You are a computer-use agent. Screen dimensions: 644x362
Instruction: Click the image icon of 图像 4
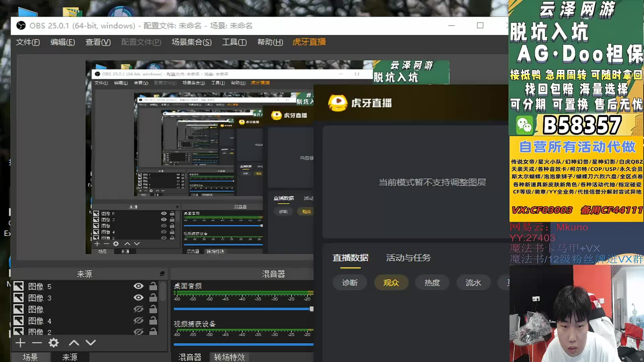(x=18, y=320)
